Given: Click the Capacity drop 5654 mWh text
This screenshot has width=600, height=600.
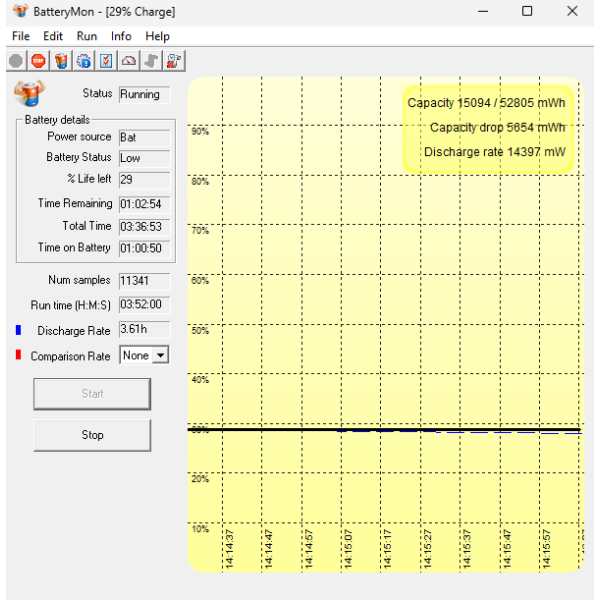Looking at the screenshot, I should click(x=497, y=127).
